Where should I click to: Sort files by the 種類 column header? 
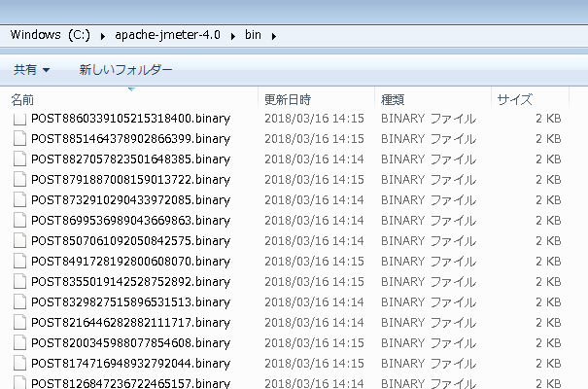394,99
